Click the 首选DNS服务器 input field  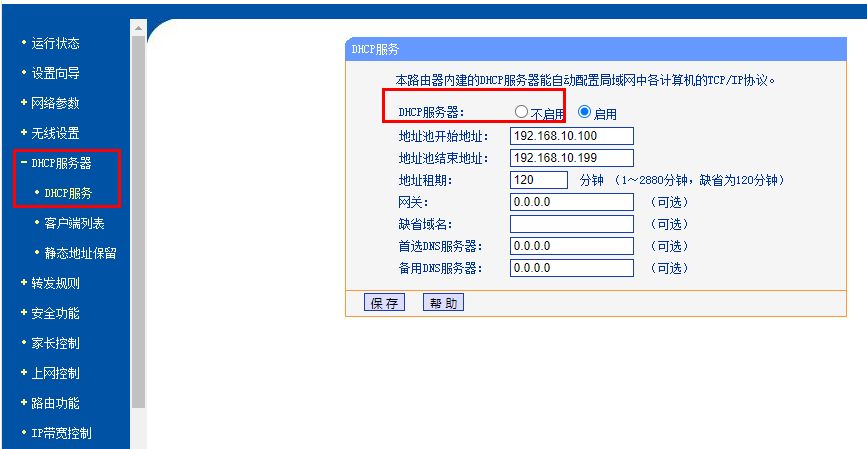click(572, 246)
